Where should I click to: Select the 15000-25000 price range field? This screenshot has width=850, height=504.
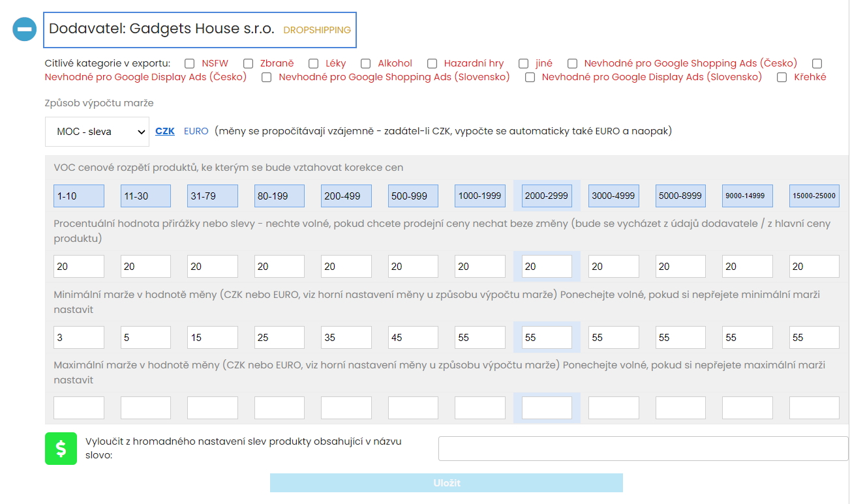(x=814, y=196)
